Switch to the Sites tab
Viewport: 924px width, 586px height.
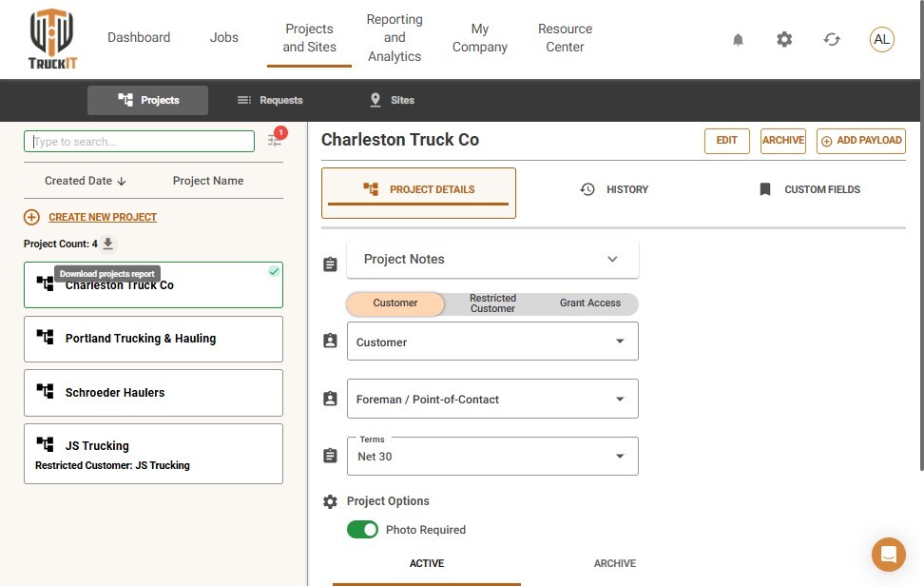pyautogui.click(x=392, y=100)
